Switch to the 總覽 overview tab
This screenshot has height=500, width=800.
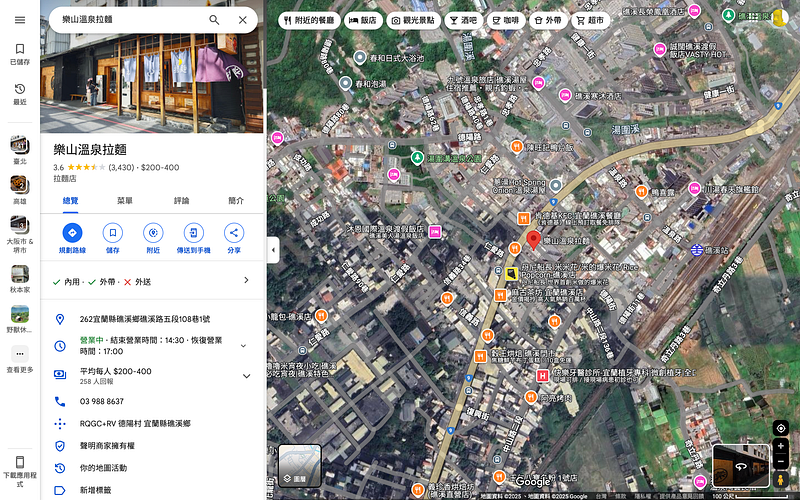(x=70, y=201)
